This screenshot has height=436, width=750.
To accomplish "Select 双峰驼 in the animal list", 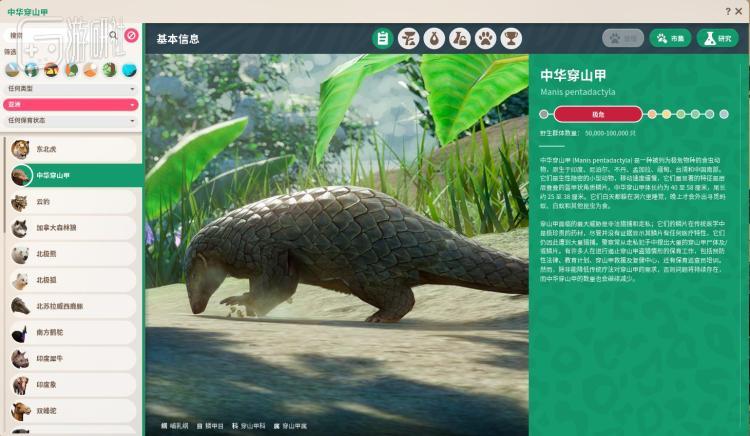I will [x=73, y=411].
